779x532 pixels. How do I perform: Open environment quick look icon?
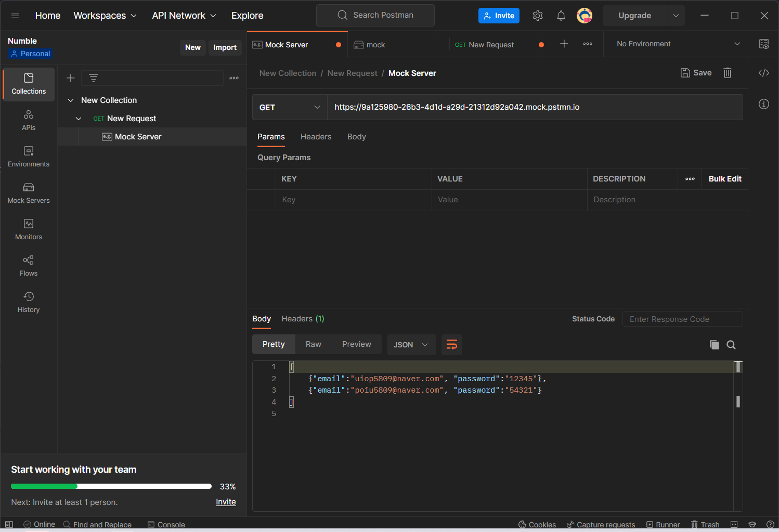764,44
